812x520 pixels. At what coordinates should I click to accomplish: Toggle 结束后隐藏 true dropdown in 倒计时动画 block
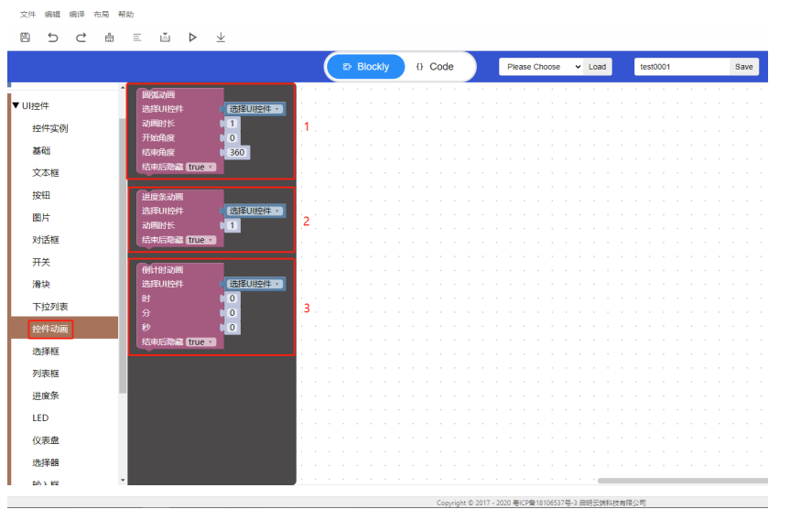(x=200, y=341)
